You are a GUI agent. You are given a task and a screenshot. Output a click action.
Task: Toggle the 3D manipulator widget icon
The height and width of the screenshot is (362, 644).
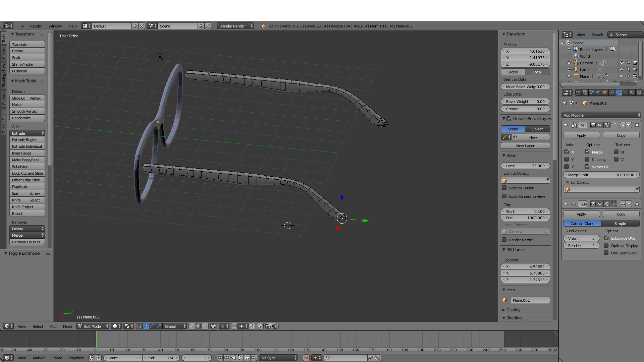(139, 326)
